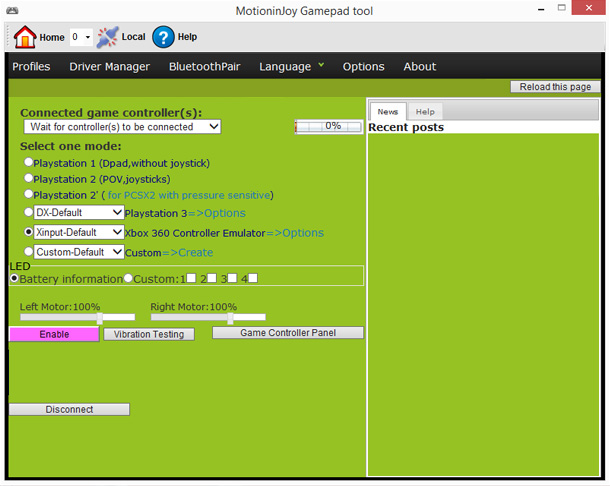This screenshot has height=486, width=610.
Task: Switch to the Help tab in side panel
Action: pos(425,112)
